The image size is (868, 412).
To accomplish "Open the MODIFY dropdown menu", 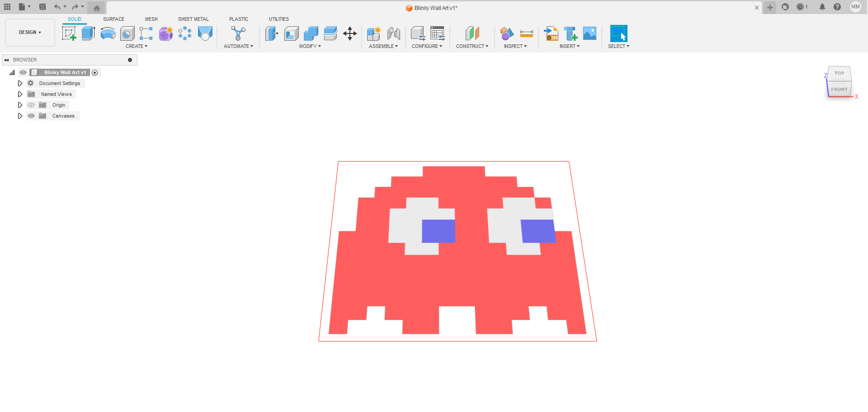I will (x=310, y=46).
